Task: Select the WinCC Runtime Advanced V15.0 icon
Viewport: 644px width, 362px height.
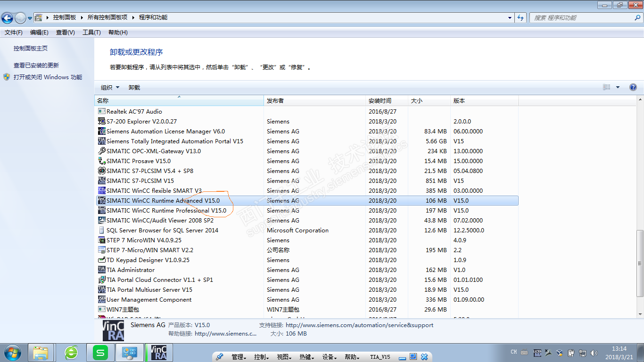Action: tap(101, 201)
